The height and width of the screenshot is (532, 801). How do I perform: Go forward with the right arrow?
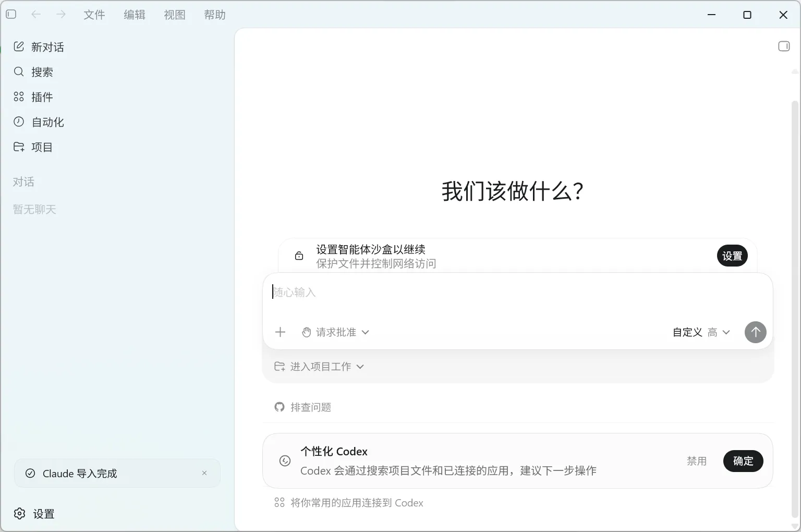61,15
